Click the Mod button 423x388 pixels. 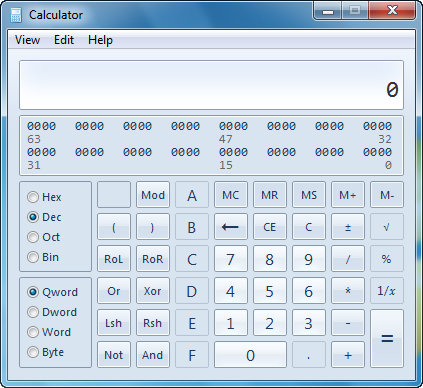153,195
